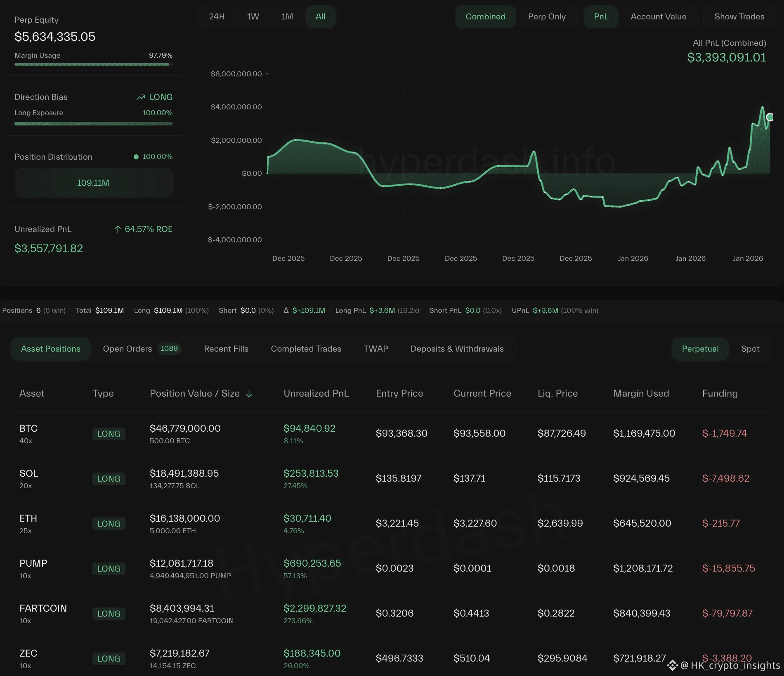Click the chart's latest data point marker

(770, 117)
